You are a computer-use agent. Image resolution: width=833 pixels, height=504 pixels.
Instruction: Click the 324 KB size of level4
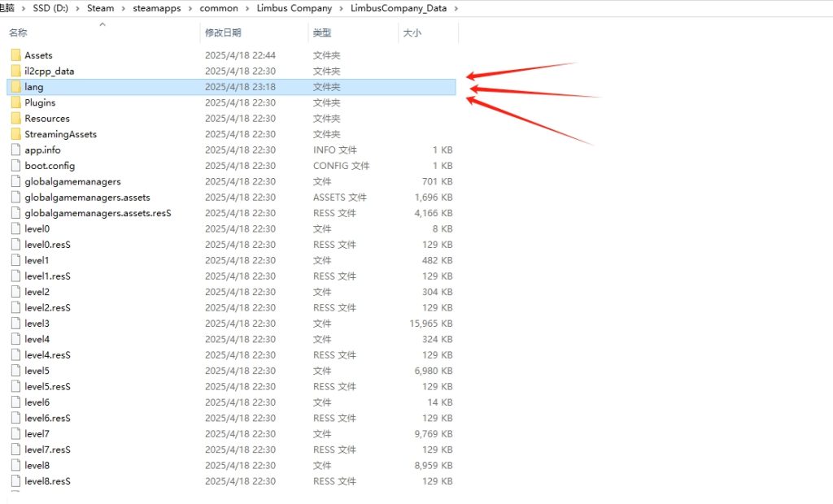[437, 339]
